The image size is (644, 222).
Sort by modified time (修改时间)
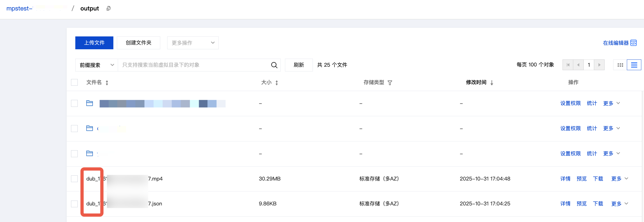pos(492,83)
